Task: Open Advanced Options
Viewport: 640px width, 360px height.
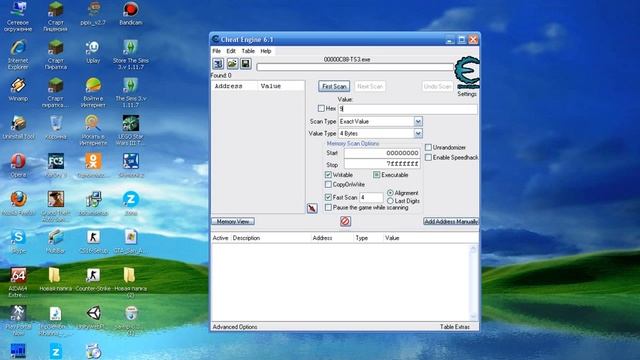Action: pyautogui.click(x=235, y=327)
